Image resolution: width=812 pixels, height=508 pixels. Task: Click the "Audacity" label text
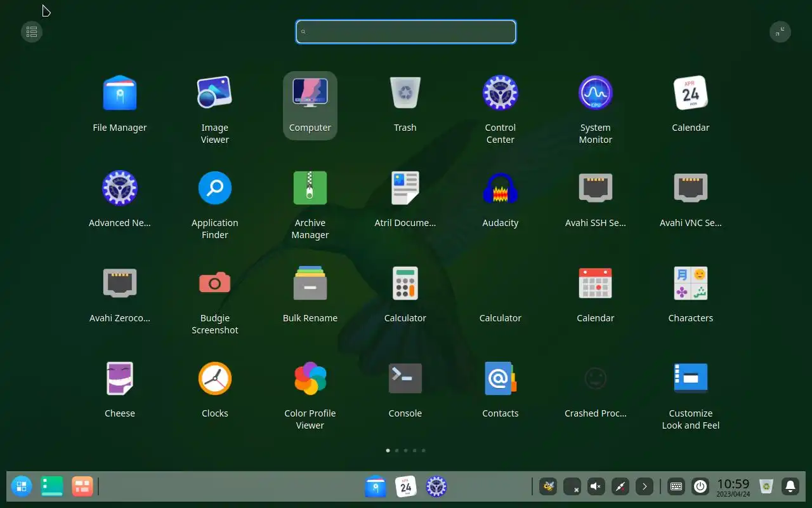[x=501, y=223]
